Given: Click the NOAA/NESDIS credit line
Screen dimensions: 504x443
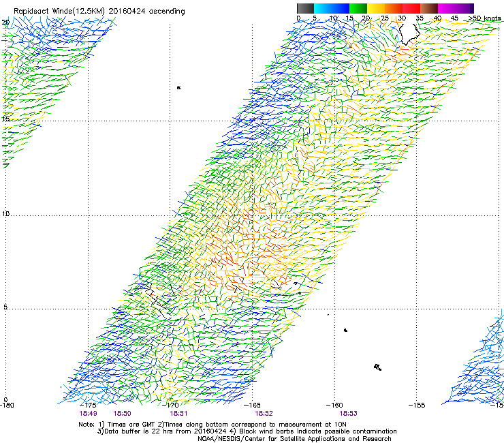Looking at the screenshot, I should click(294, 439).
